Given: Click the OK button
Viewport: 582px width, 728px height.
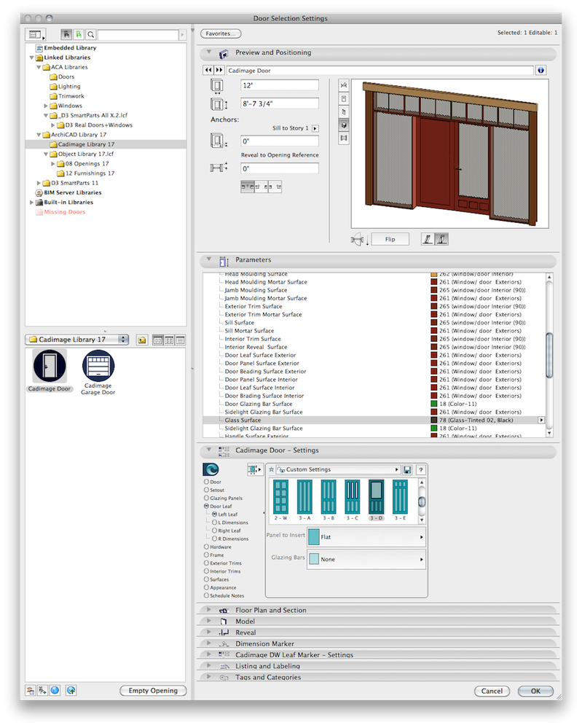Looking at the screenshot, I should click(x=535, y=691).
